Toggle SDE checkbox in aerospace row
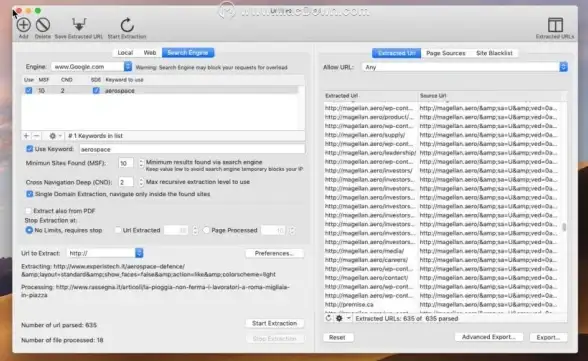 (x=96, y=90)
